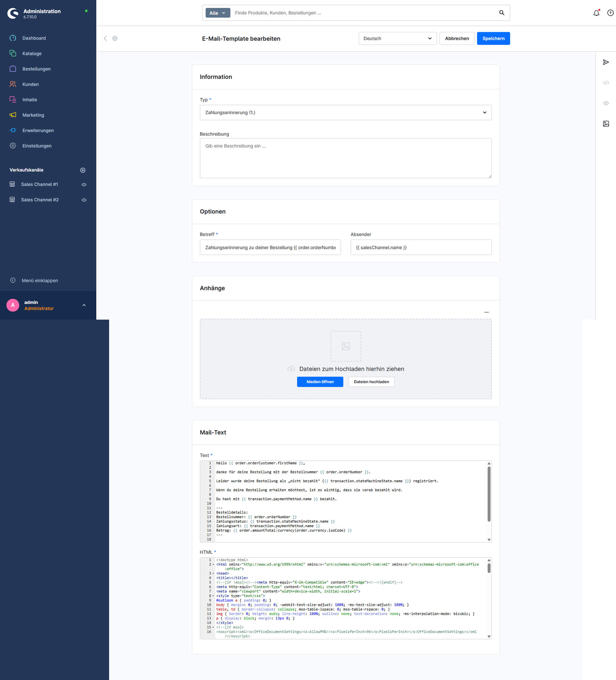The width and height of the screenshot is (616, 680).
Task: Toggle the Sales Channel #1 eye icon
Action: (84, 184)
